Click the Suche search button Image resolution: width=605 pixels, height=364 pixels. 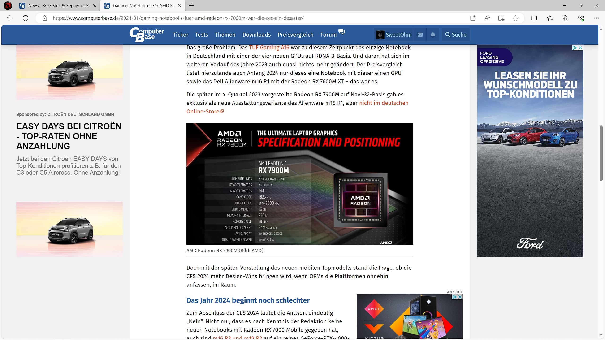pos(456,35)
